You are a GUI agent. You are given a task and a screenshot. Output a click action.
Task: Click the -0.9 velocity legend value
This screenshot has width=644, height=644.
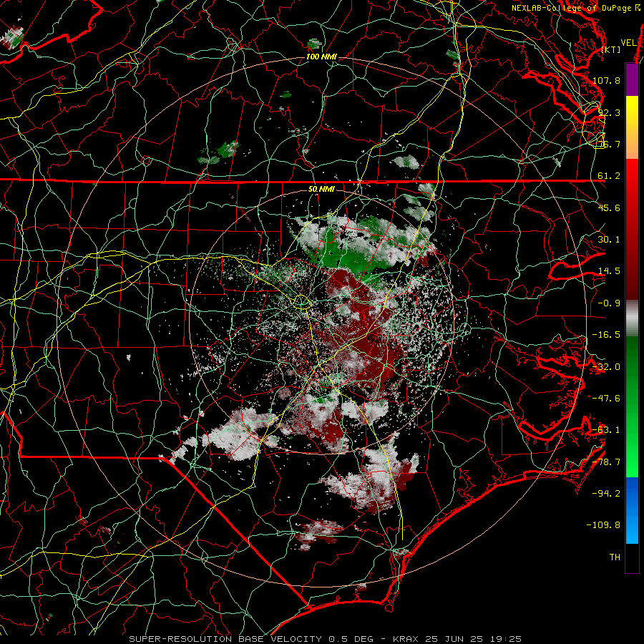(609, 303)
